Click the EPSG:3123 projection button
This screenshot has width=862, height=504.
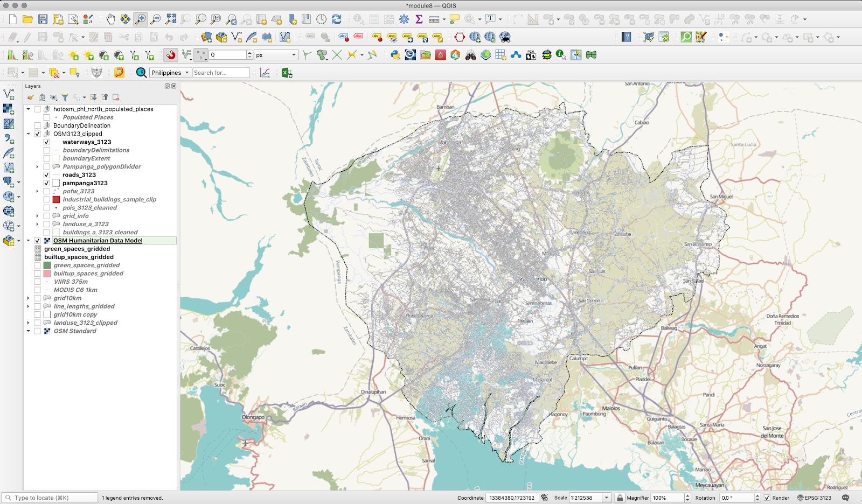coord(814,498)
